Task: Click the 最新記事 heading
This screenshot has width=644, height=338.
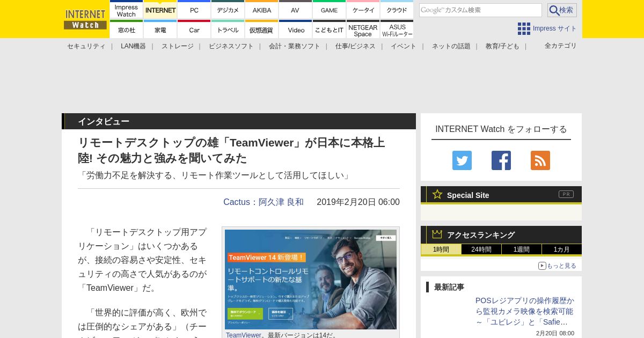Action: [449, 287]
